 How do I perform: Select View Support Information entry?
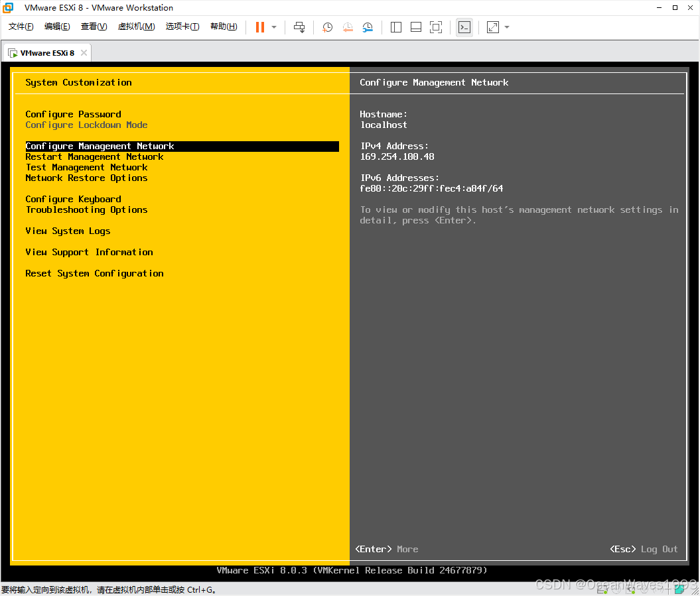coord(89,252)
